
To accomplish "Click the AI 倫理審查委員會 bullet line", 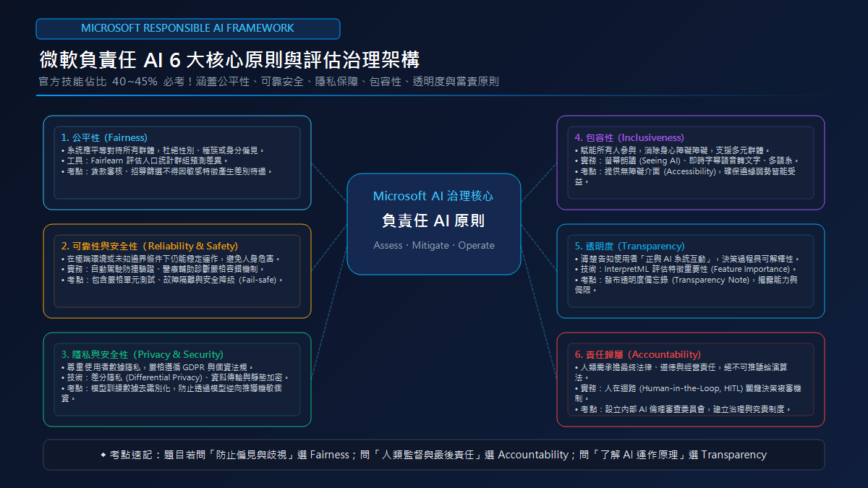I will (683, 409).
